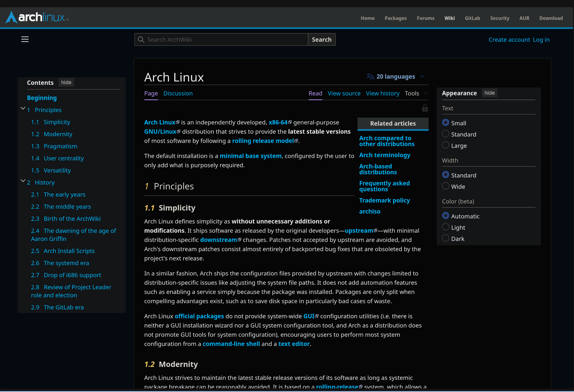Switch to the Discussion tab
This screenshot has width=574, height=392.
[178, 94]
